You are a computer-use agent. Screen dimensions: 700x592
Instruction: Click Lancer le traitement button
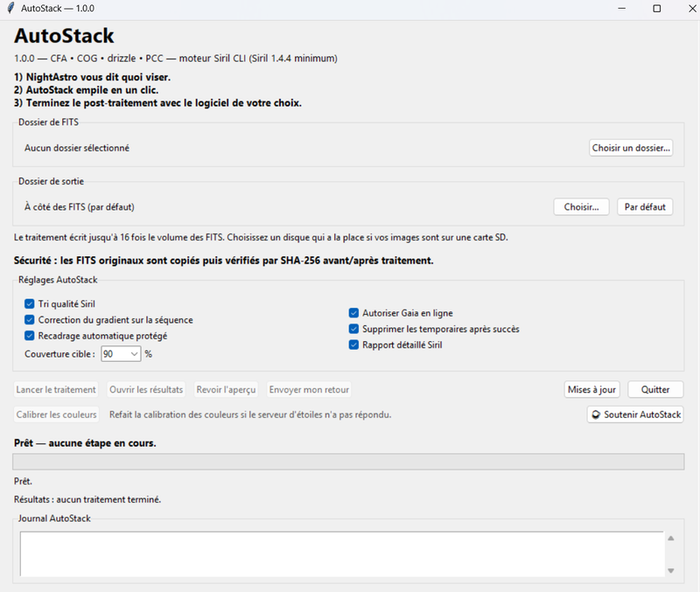pos(56,389)
